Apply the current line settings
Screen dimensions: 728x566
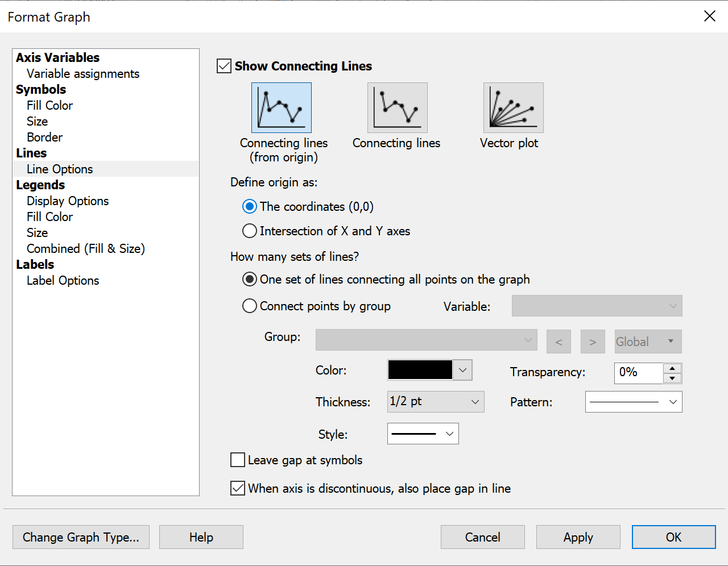(578, 537)
